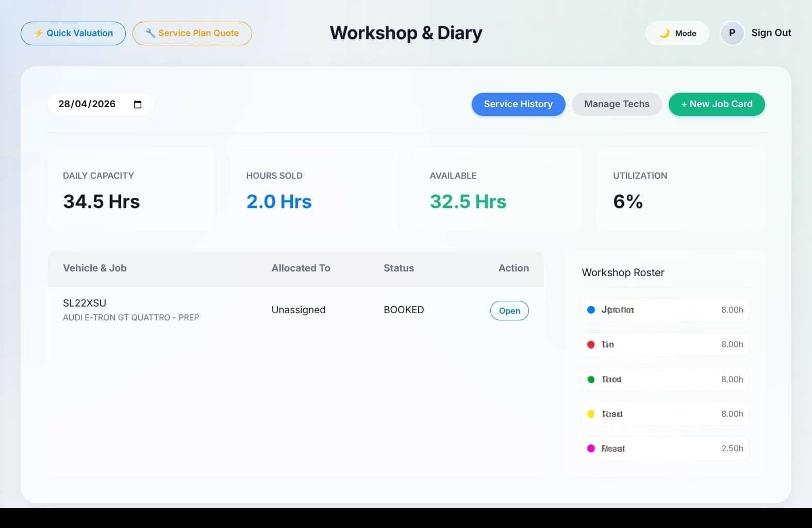Click the Action column header

pos(513,268)
